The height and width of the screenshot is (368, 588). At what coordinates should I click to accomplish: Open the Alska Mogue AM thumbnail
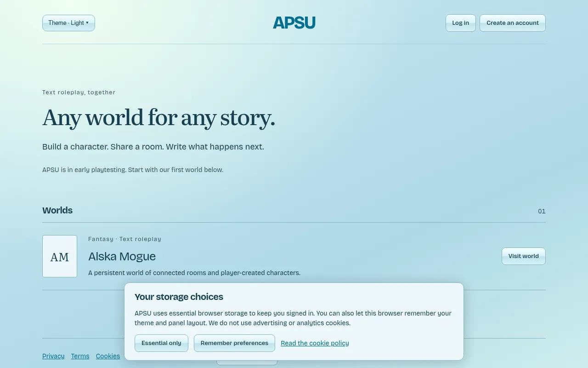(60, 256)
